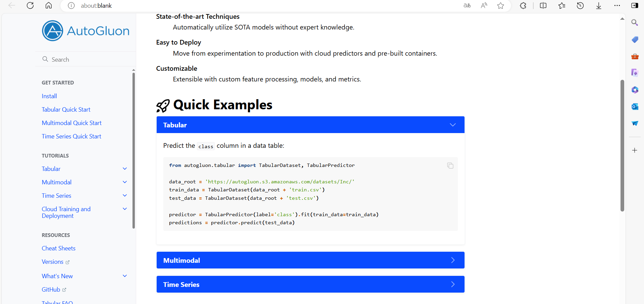Screen dimensions: 644x304
Task: Open browser downloads panel
Action: (599, 6)
